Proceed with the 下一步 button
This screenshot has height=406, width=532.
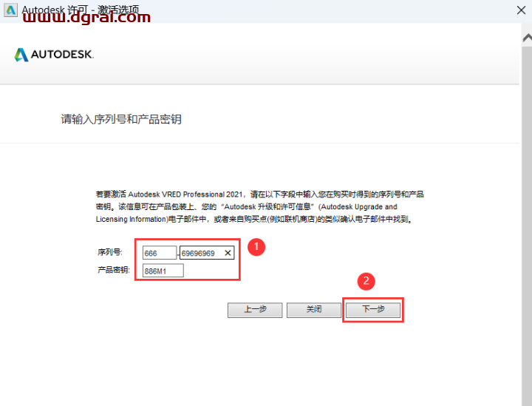tap(373, 310)
